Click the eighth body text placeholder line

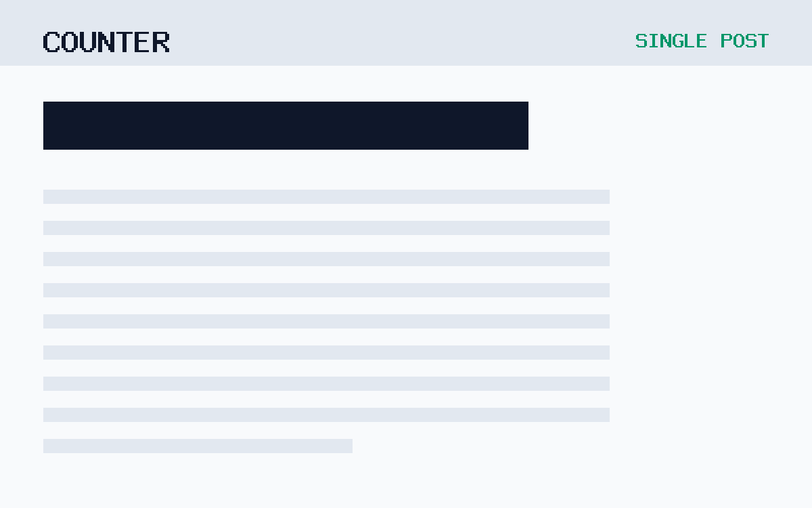pos(326,415)
